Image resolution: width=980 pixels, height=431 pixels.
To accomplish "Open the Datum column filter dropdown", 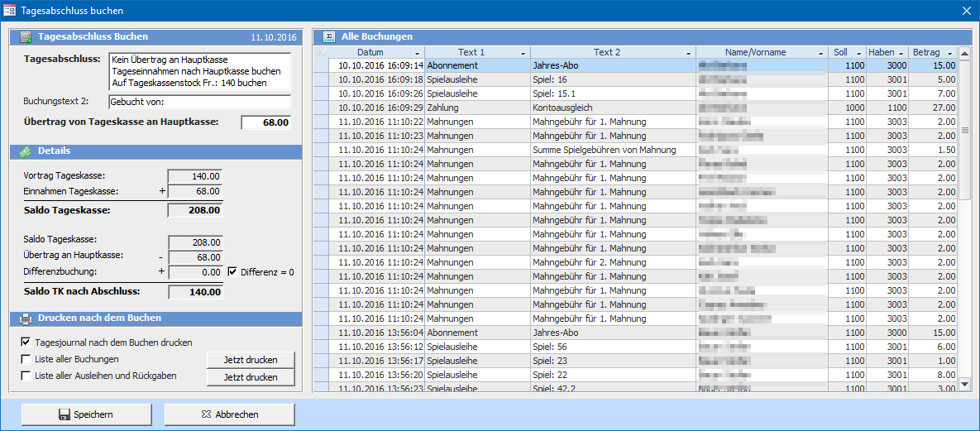I will (x=418, y=53).
